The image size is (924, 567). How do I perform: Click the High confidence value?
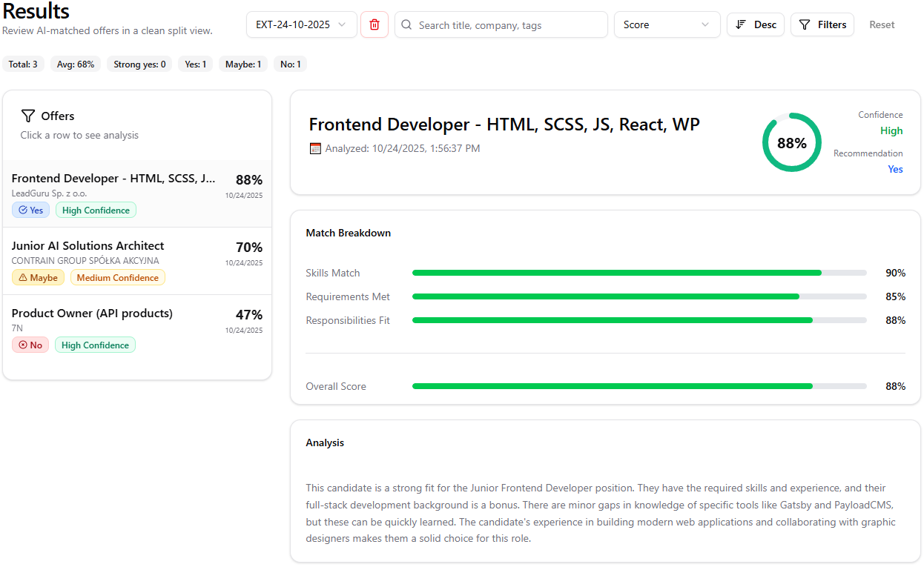[891, 131]
